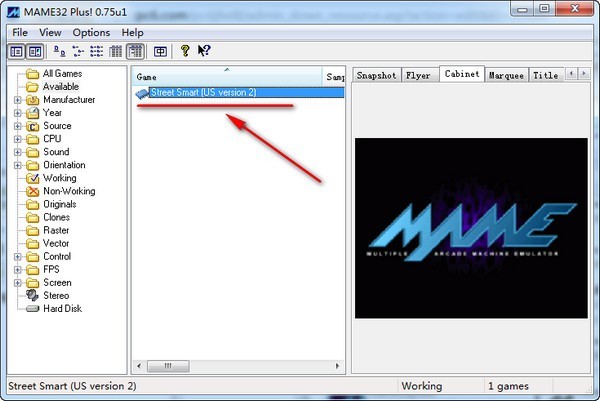The image size is (600, 401).
Task: Maximize the MAME32 Plus window
Action: [545, 9]
